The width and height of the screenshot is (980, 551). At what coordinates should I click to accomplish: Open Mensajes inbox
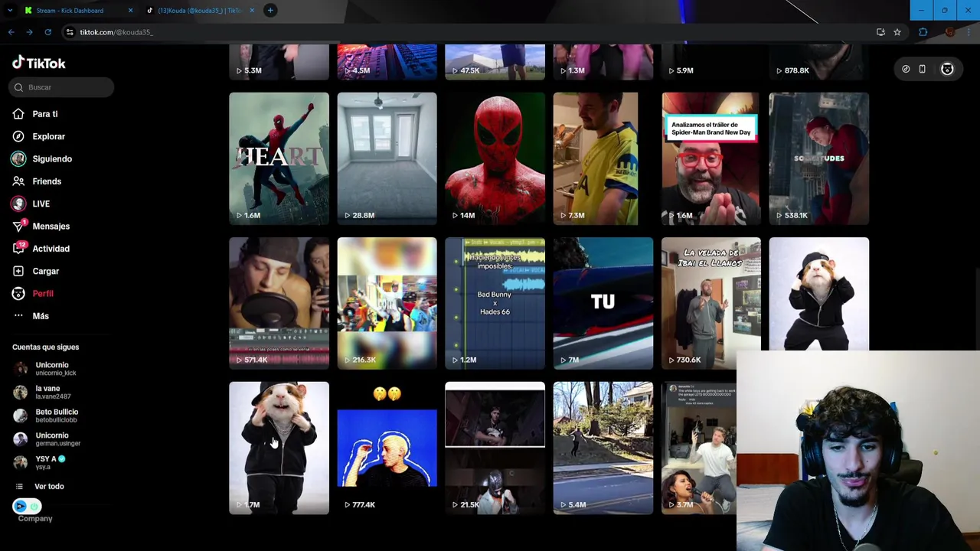(51, 227)
